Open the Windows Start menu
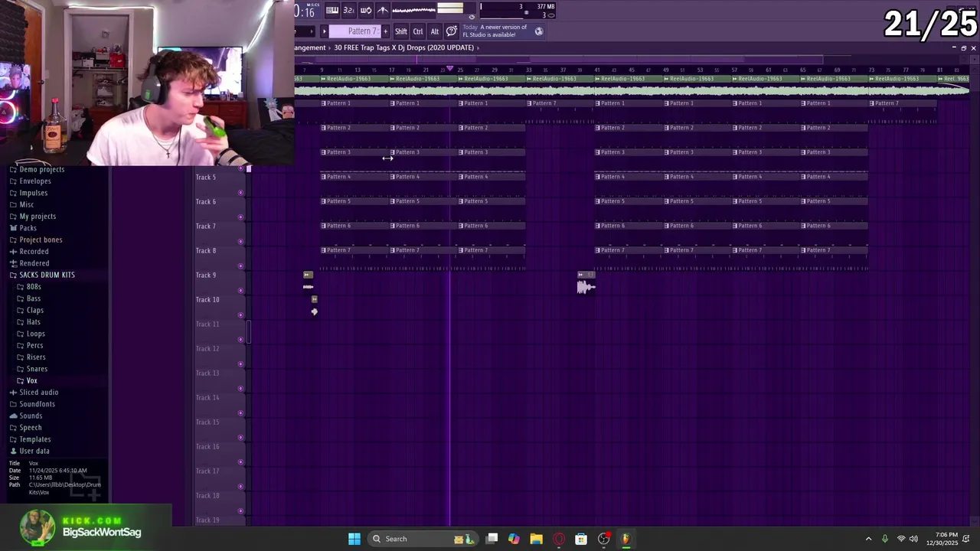Screen dimensions: 980x551 click(x=354, y=539)
